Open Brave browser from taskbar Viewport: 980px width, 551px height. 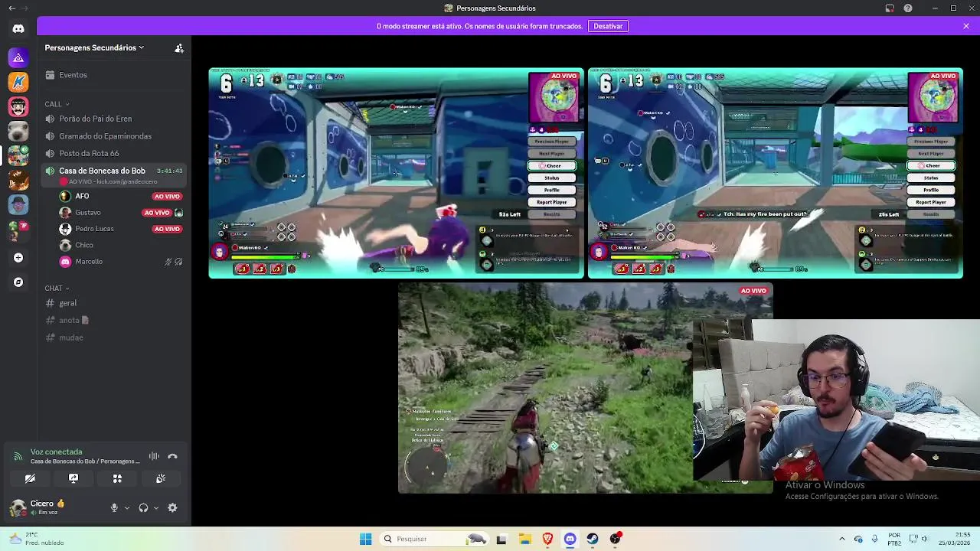pos(547,539)
